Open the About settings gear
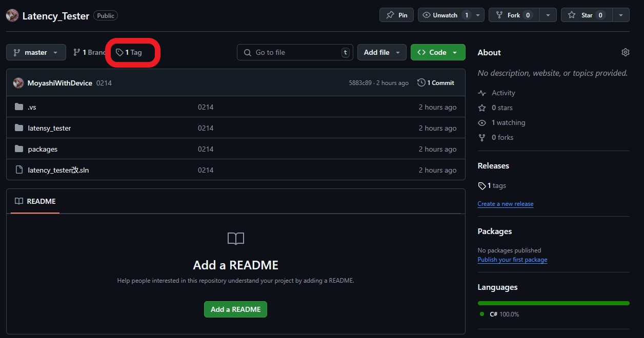644x338 pixels. coord(625,52)
